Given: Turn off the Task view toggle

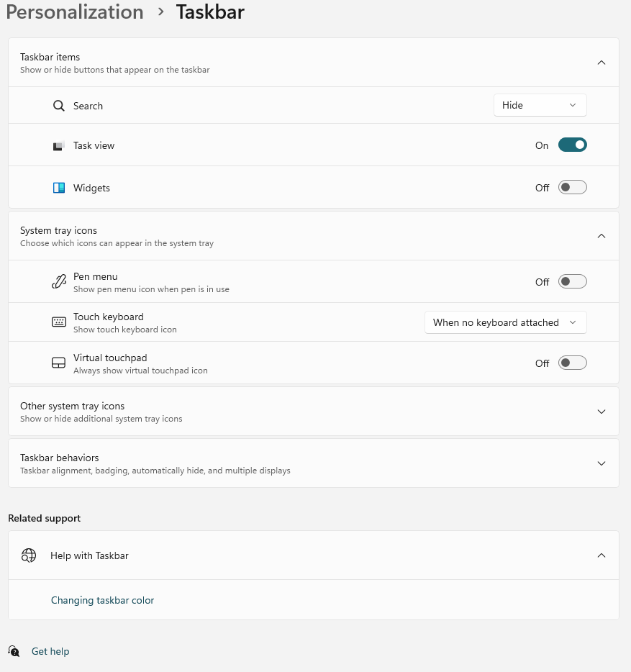Looking at the screenshot, I should [572, 145].
